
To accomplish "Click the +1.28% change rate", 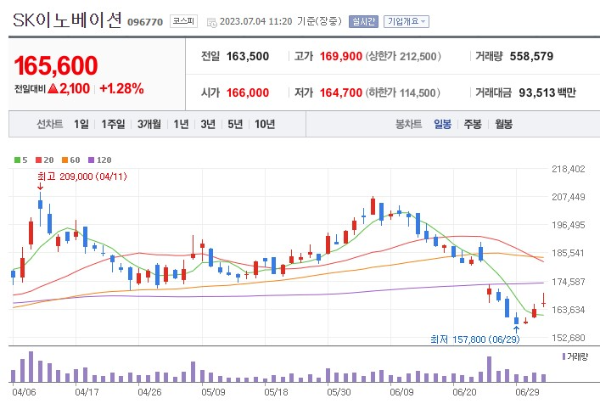I will (x=121, y=89).
